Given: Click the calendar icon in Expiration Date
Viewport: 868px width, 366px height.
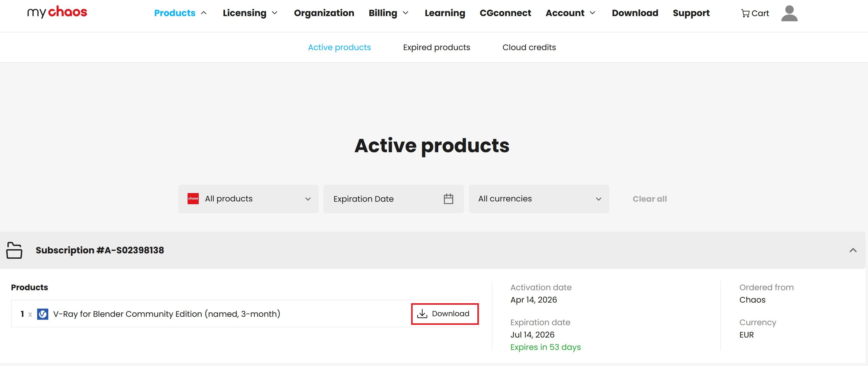Looking at the screenshot, I should coord(448,199).
